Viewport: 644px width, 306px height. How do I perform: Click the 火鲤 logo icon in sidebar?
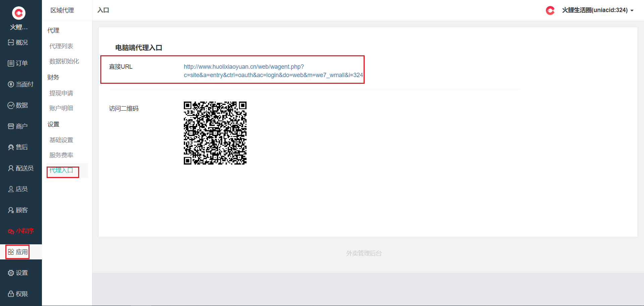pyautogui.click(x=19, y=13)
